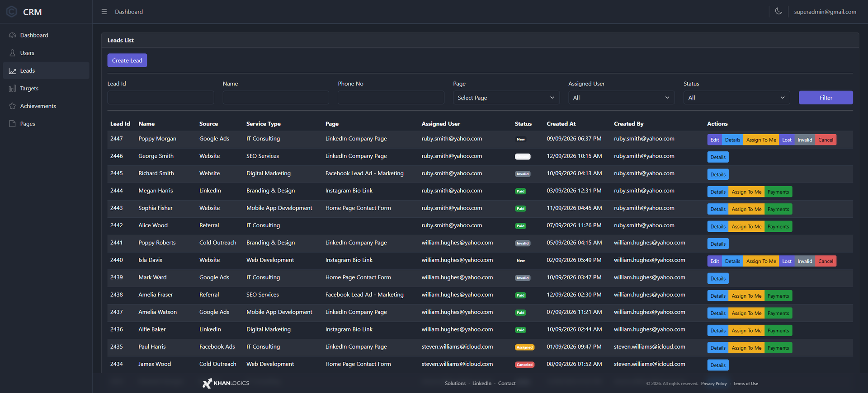868x393 pixels.
Task: Assign lead 2443 Sophia Fisher to me
Action: 747,209
